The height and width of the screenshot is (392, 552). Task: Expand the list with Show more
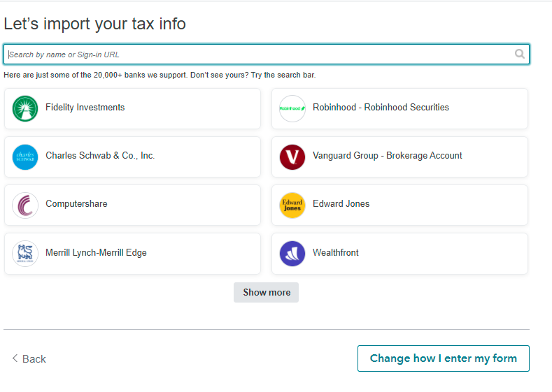(266, 293)
